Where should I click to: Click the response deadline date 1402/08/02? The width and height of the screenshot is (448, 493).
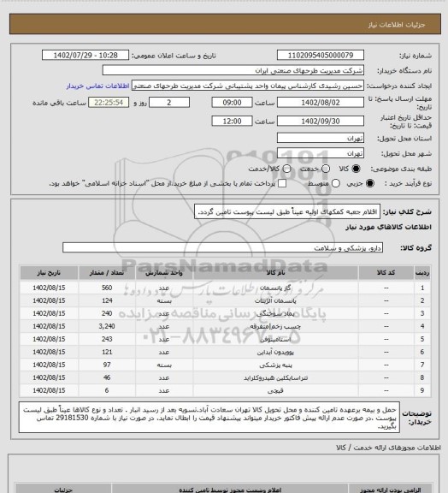pyautogui.click(x=321, y=103)
